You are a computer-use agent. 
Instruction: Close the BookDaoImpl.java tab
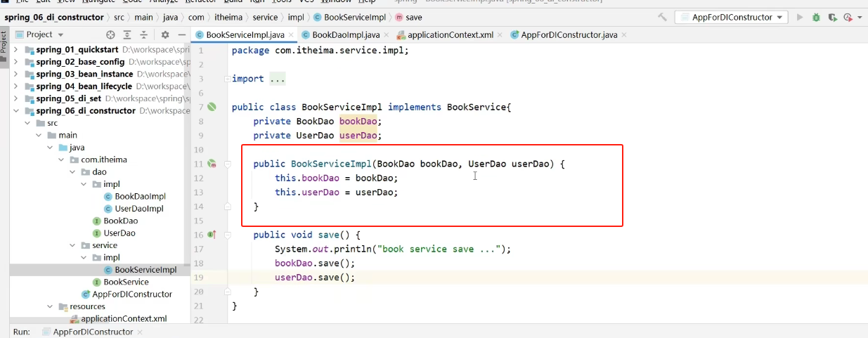click(x=385, y=34)
